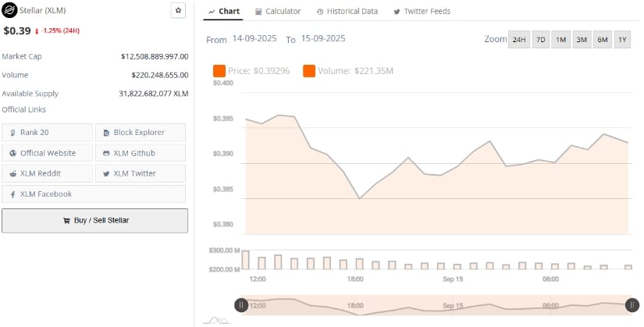
Task: Click the last volume bar on right
Action: 628,267
